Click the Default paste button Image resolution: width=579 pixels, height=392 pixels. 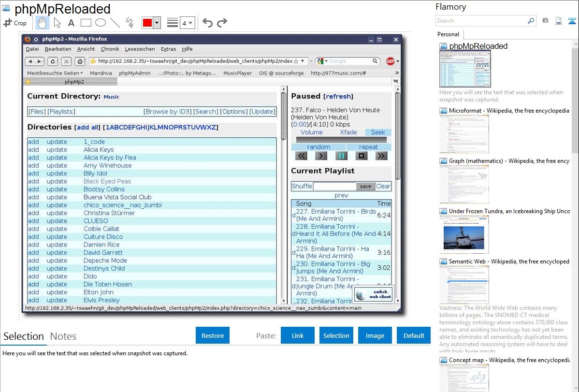click(414, 335)
